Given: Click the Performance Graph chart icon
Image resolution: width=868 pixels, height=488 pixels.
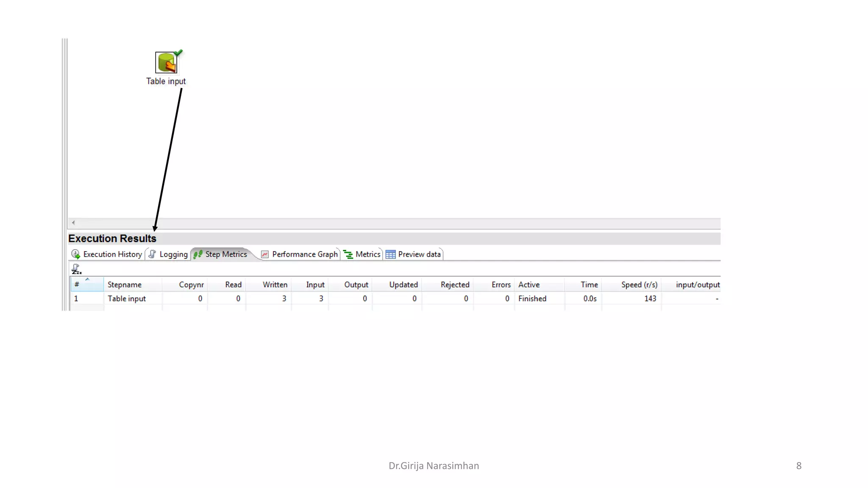Looking at the screenshot, I should click(x=265, y=254).
